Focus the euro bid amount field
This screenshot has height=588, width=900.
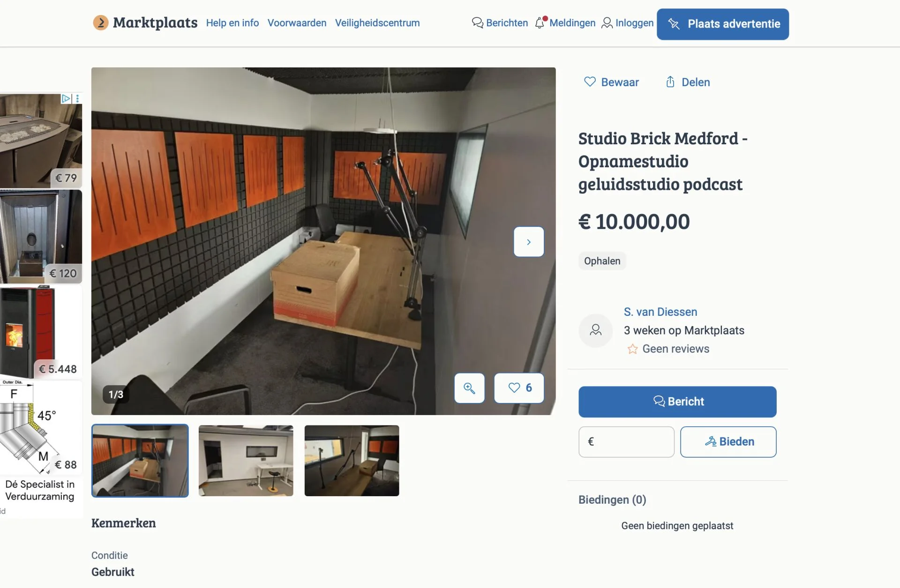pyautogui.click(x=626, y=442)
